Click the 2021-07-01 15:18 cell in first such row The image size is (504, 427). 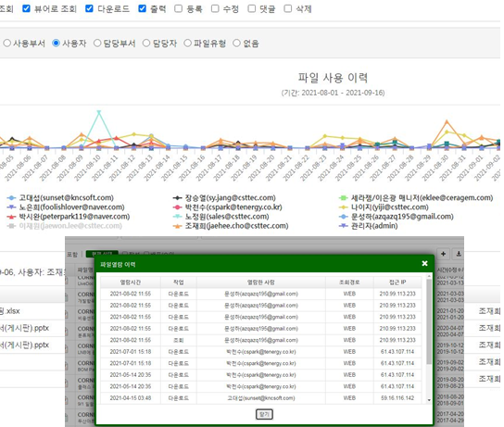131,352
